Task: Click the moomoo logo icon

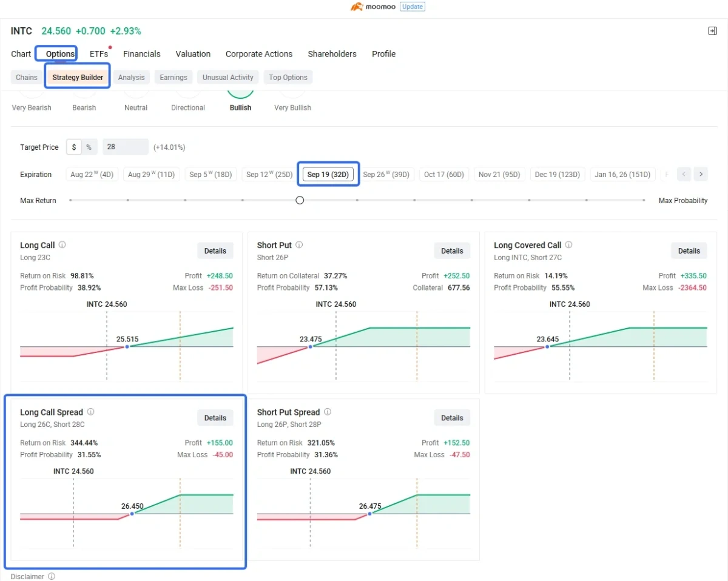Action: (356, 7)
